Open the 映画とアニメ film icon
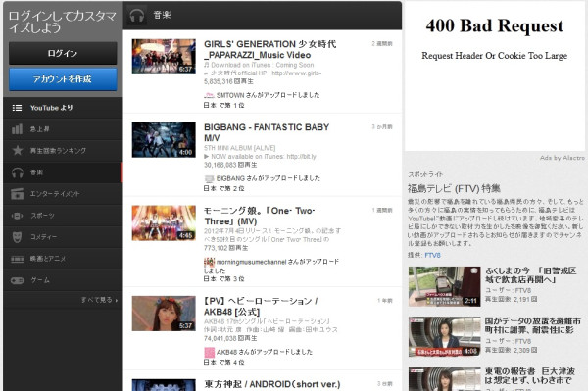The image size is (588, 391). tap(18, 259)
